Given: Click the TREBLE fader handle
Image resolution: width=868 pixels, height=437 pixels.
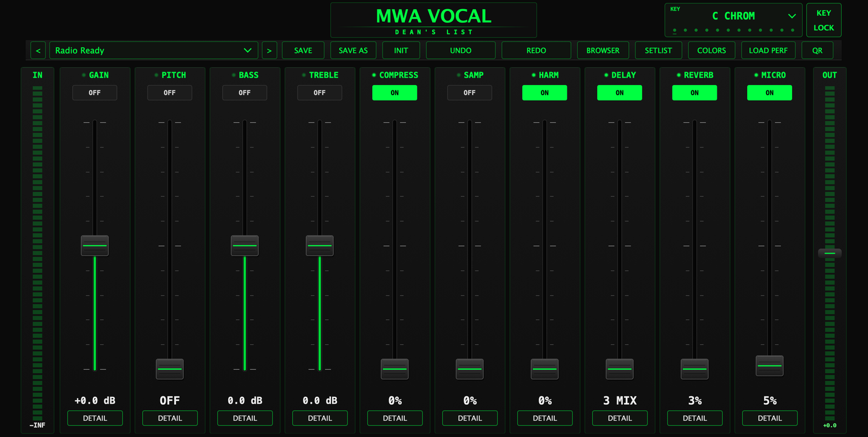Looking at the screenshot, I should (x=320, y=246).
